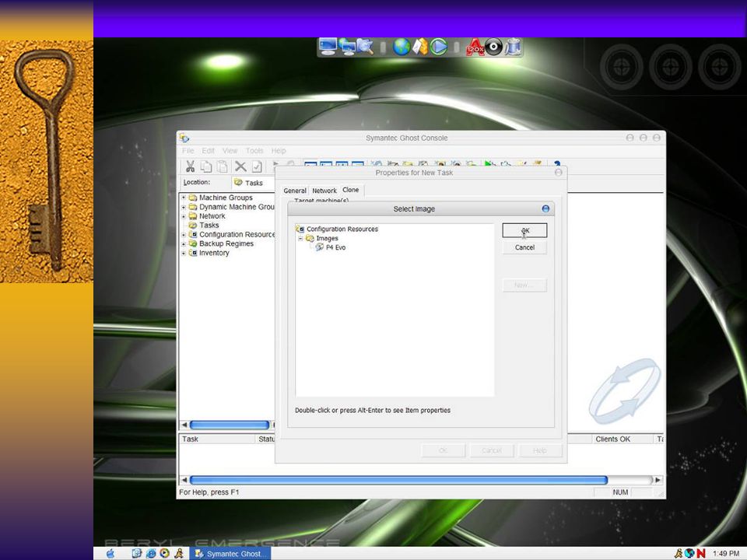Select the Tasks tree item
747x560 pixels.
[x=209, y=226]
